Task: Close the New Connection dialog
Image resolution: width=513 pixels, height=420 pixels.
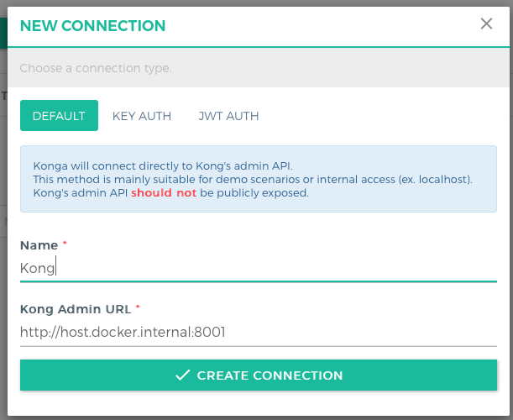Action: (486, 24)
